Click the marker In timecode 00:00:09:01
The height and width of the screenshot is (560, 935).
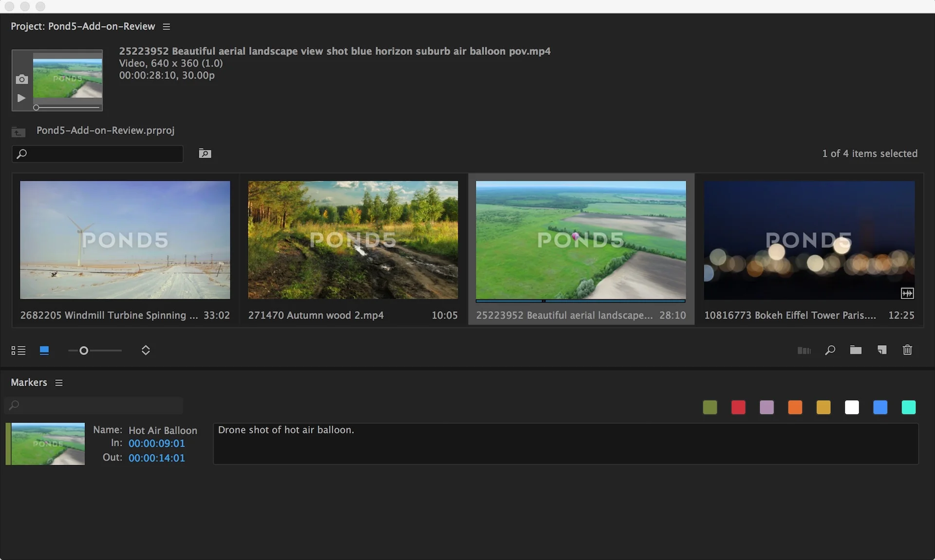pyautogui.click(x=156, y=444)
